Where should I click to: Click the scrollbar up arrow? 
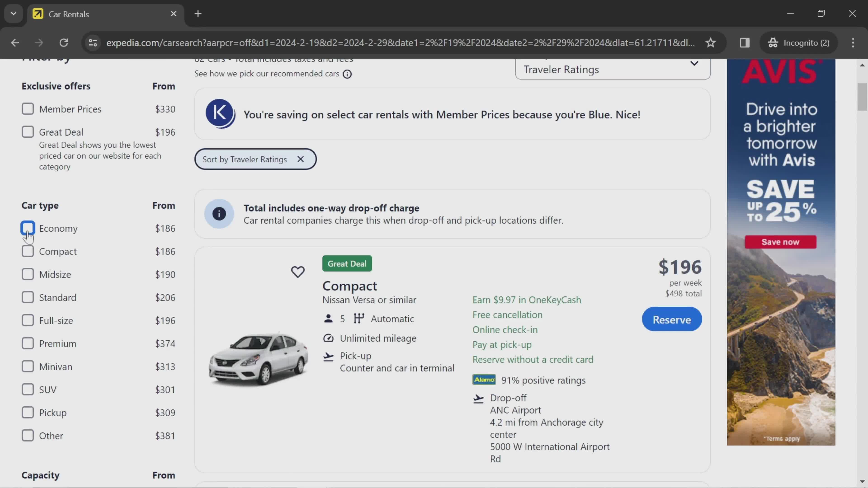click(862, 65)
